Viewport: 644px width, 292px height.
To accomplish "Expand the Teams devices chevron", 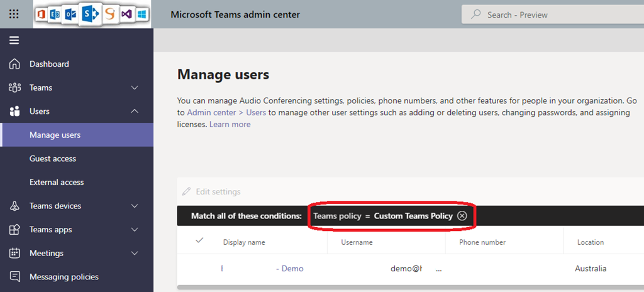I will click(x=135, y=206).
